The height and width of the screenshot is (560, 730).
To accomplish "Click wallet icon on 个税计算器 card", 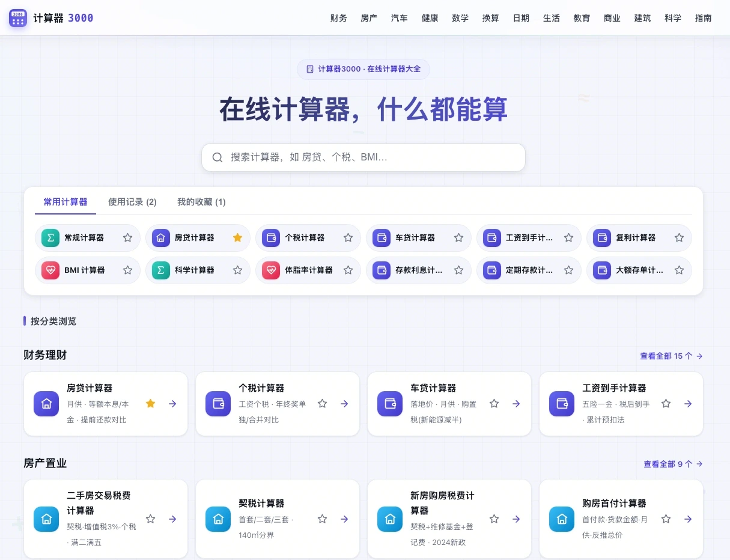I will pyautogui.click(x=218, y=404).
